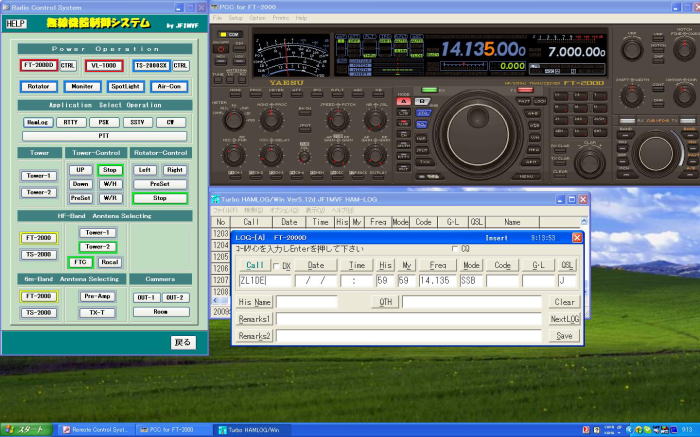Viewport: 700px width, 437px height.
Task: Open Setup menu in PCC for FT-2000
Action: 235,18
